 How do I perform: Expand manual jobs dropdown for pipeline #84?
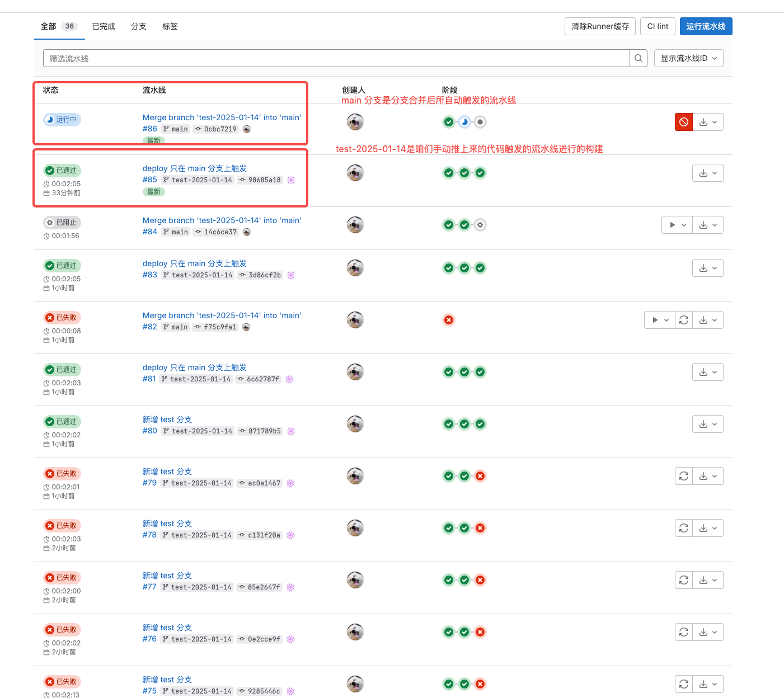coord(677,225)
